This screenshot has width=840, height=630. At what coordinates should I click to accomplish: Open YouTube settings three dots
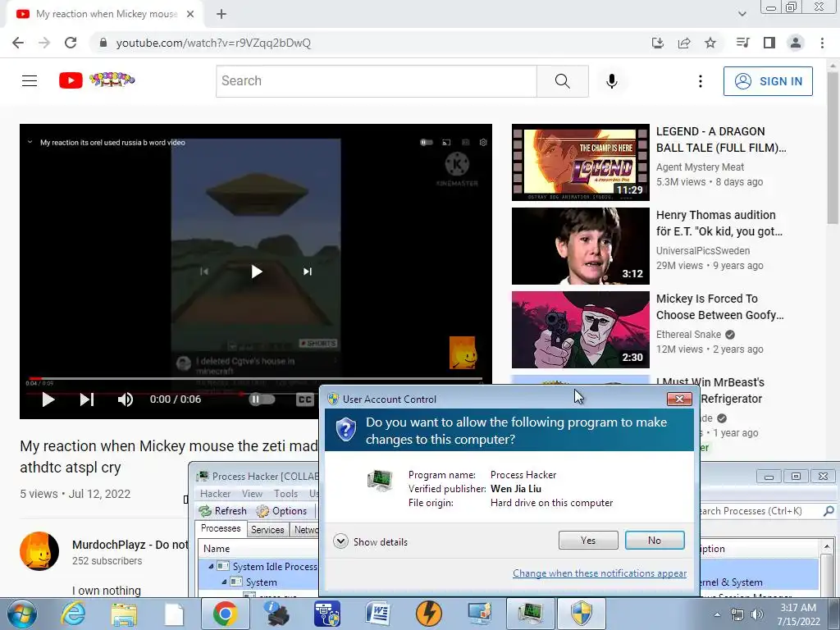tap(701, 81)
